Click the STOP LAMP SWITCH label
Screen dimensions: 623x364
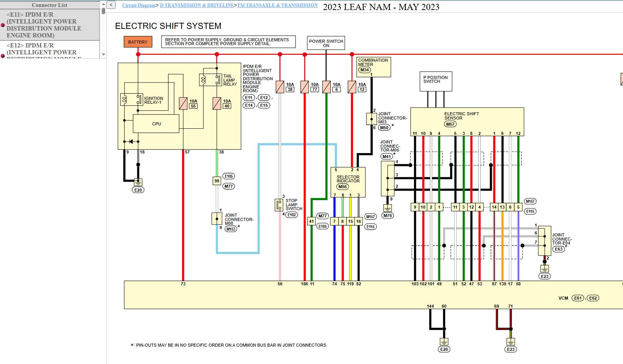(294, 205)
